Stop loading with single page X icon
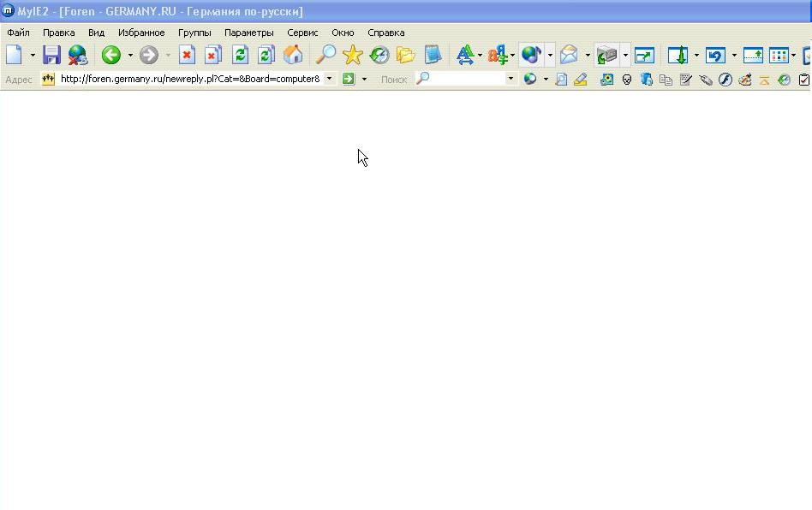This screenshot has height=510, width=812. click(x=187, y=55)
